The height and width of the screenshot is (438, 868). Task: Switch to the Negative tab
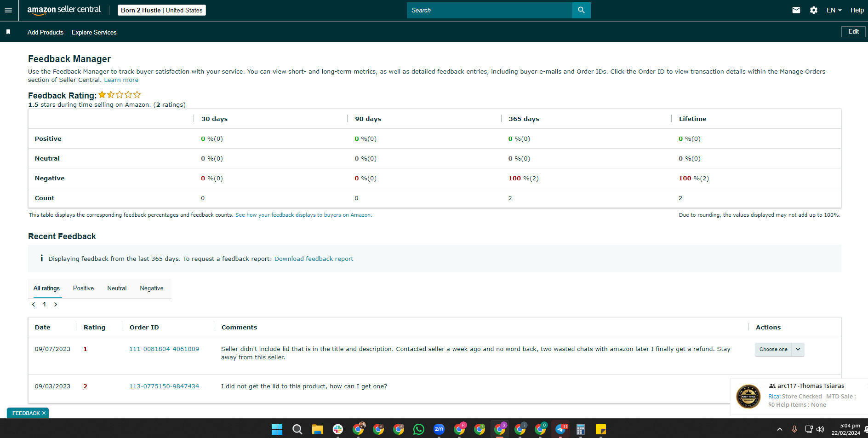pos(152,288)
